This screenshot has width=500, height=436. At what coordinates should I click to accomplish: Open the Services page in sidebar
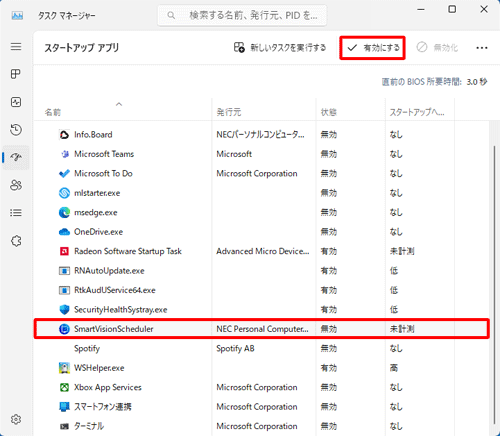(x=16, y=241)
